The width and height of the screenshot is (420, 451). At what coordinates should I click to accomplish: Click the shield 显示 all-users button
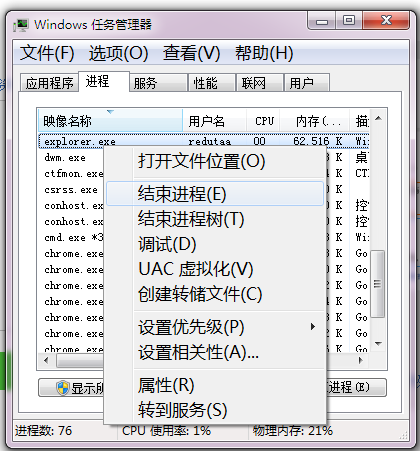(x=71, y=388)
